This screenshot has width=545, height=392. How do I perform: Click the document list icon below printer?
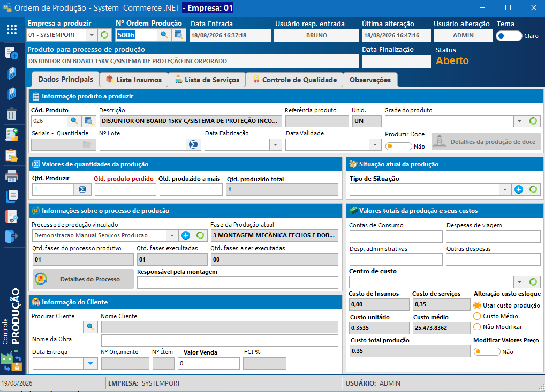(x=12, y=196)
